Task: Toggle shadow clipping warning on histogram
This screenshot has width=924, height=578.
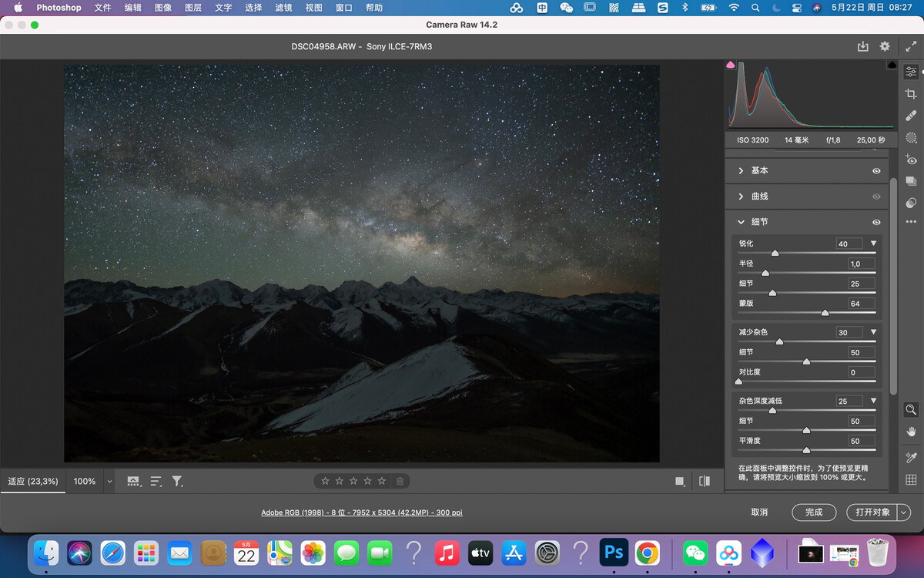Action: point(730,65)
